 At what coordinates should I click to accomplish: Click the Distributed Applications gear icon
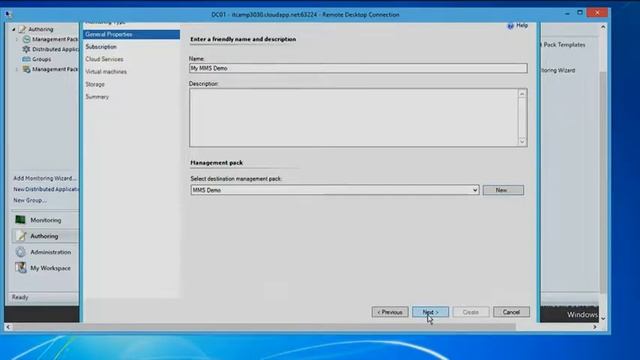[27, 49]
